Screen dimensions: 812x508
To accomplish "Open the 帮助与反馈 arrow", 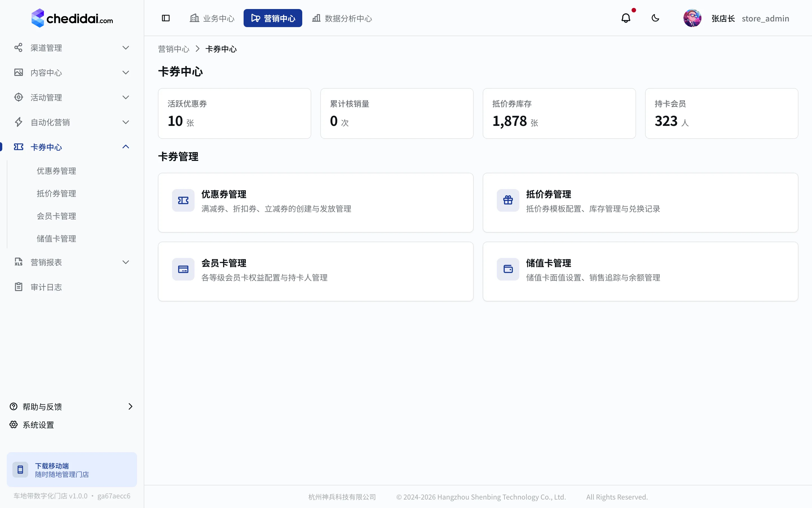I will pos(131,406).
